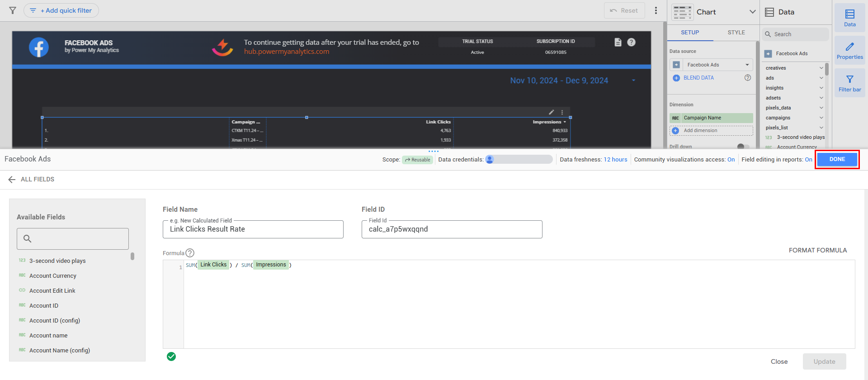The image size is (868, 380).
Task: Toggle Community visualizations access On
Action: click(731, 160)
